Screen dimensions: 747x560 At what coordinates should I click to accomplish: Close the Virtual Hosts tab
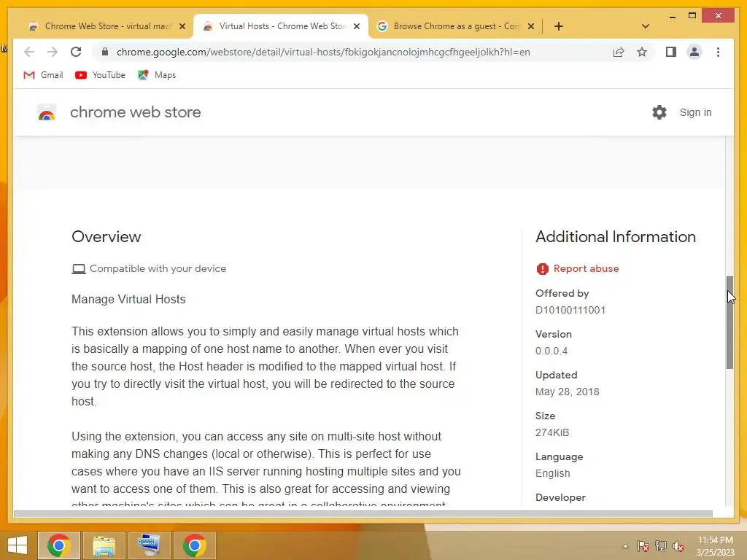(357, 27)
